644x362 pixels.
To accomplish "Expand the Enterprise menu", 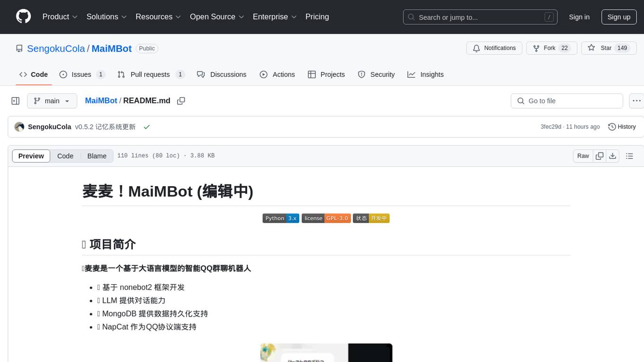I will tap(275, 17).
